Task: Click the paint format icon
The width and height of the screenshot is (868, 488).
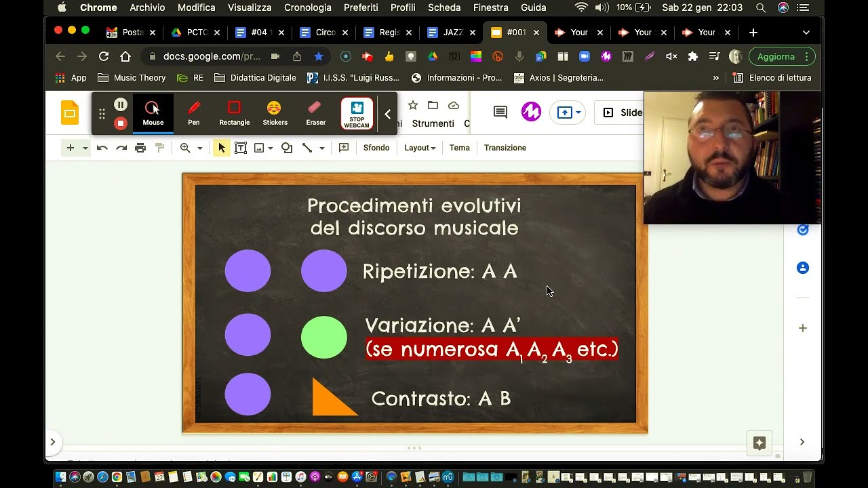Action: click(x=160, y=148)
